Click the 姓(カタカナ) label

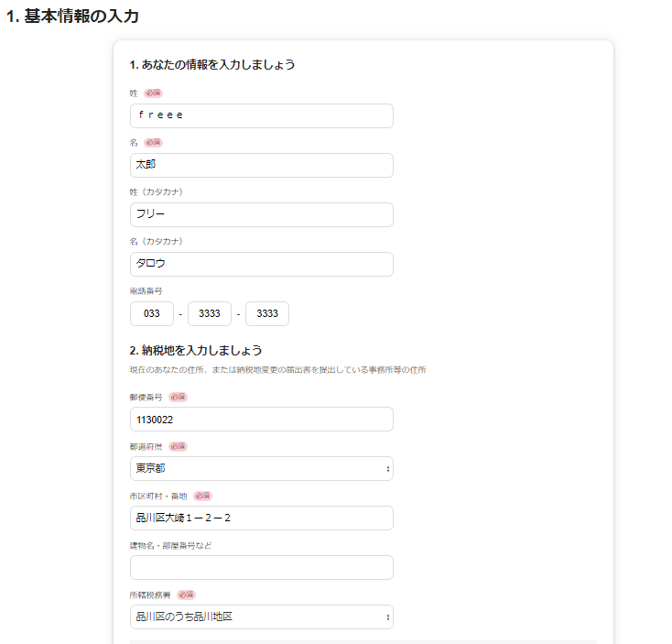click(x=157, y=192)
